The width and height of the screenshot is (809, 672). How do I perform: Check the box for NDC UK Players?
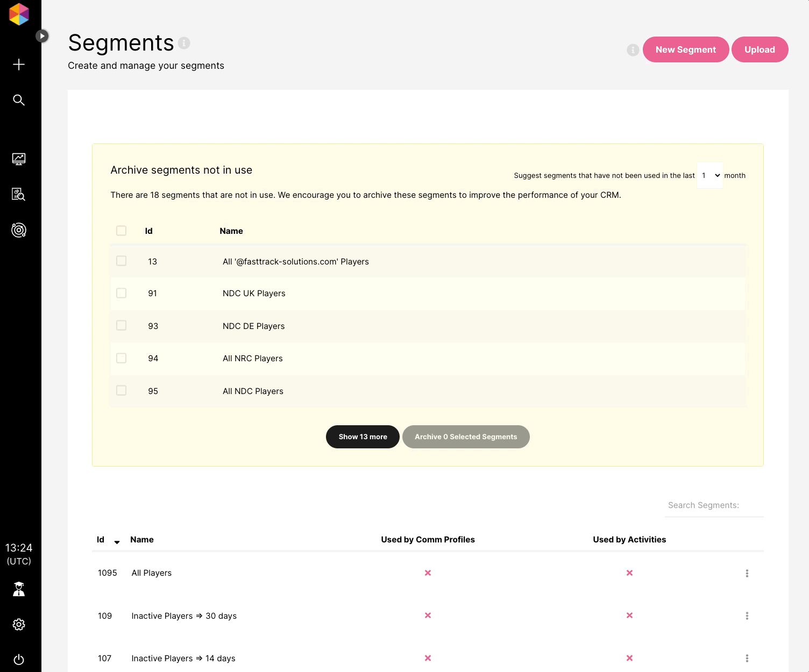point(122,293)
